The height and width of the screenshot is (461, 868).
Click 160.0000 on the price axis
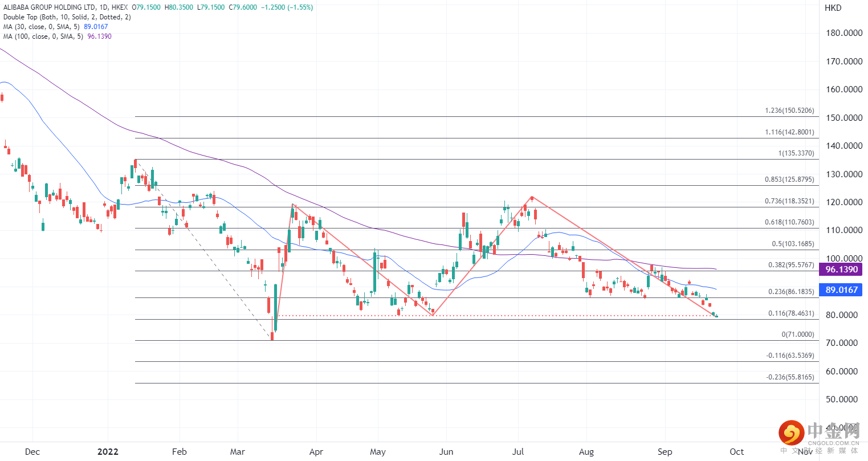pos(844,89)
